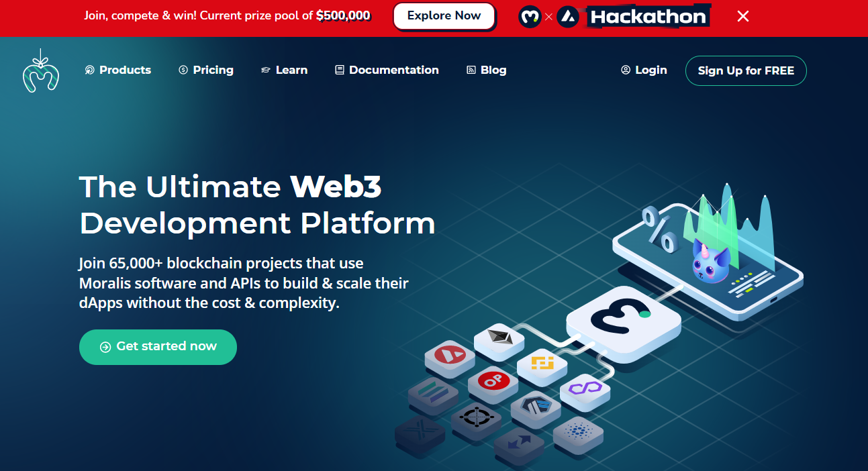Click the Moralis logo in the navbar
Viewport: 868px width, 471px height.
[x=40, y=70]
